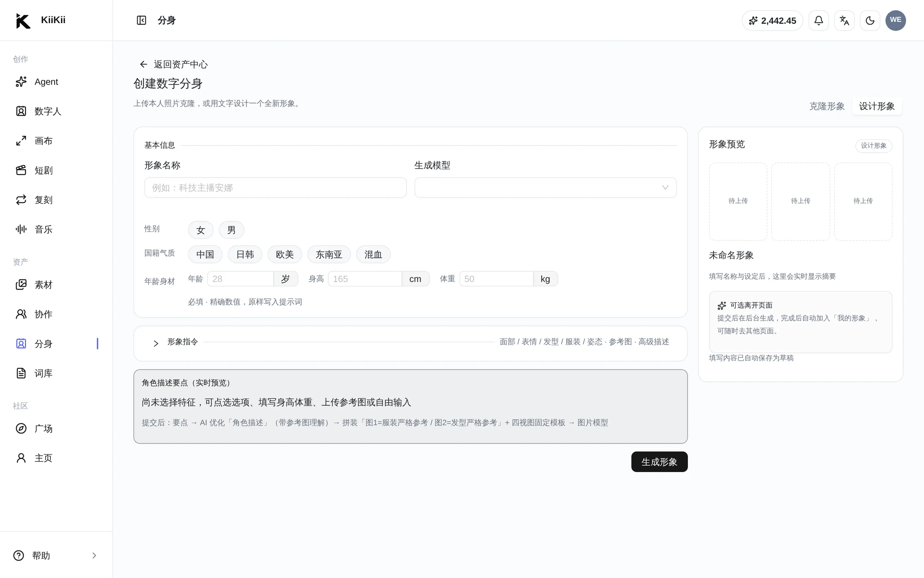The width and height of the screenshot is (924, 578).
Task: Choose 中国 nationality style
Action: tap(205, 254)
